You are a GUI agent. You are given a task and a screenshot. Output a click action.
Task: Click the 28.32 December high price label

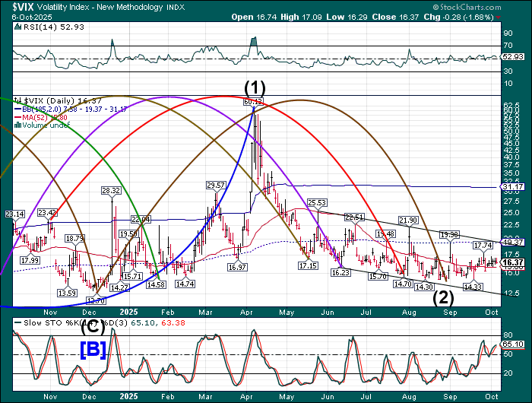coord(111,191)
